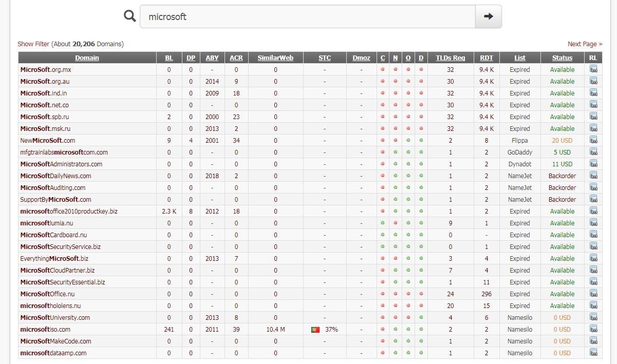Sort by RL column header

point(593,58)
